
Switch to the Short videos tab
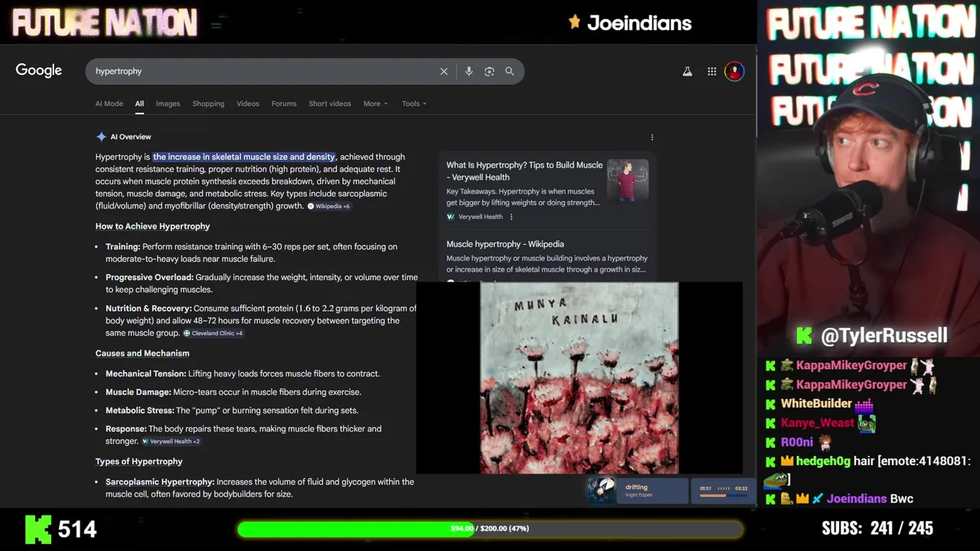[x=330, y=103]
